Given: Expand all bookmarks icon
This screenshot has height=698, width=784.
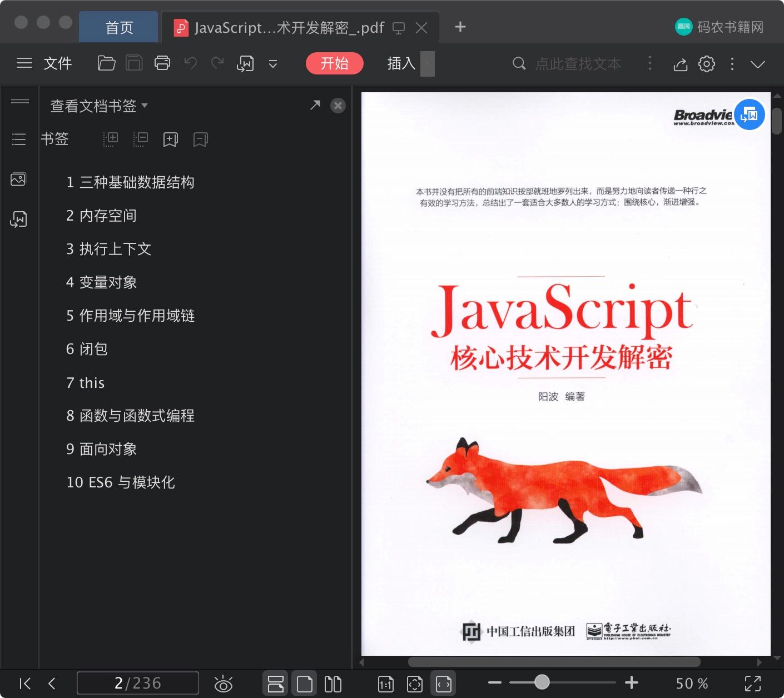Looking at the screenshot, I should coord(111,139).
